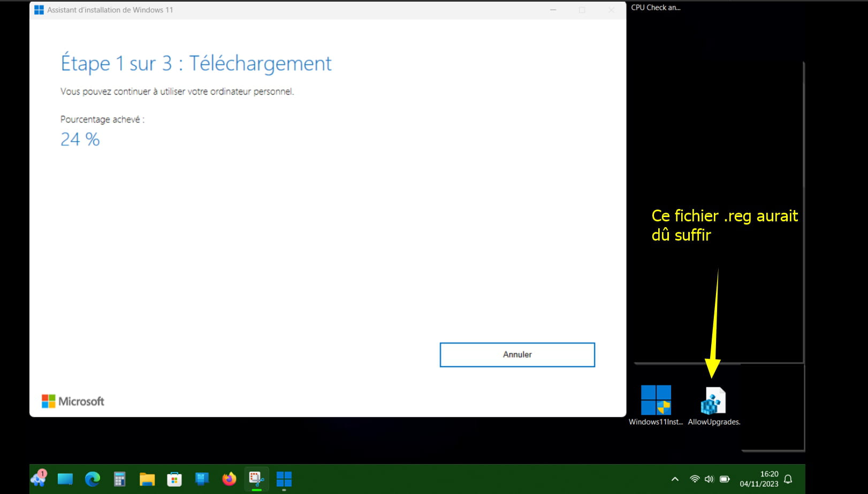Show hidden icons in the system tray
This screenshot has width=868, height=494.
coord(675,479)
